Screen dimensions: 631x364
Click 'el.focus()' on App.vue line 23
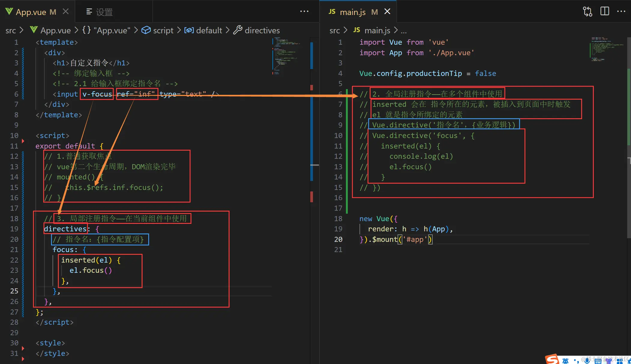91,270
